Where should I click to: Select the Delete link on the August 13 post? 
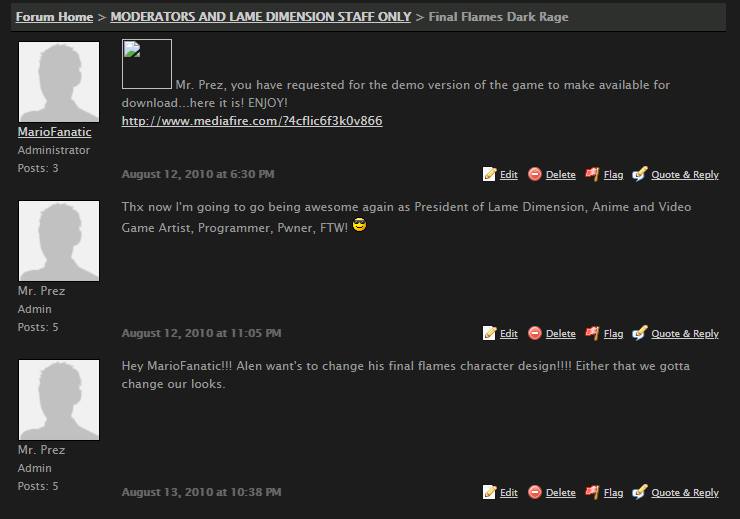pyautogui.click(x=561, y=493)
